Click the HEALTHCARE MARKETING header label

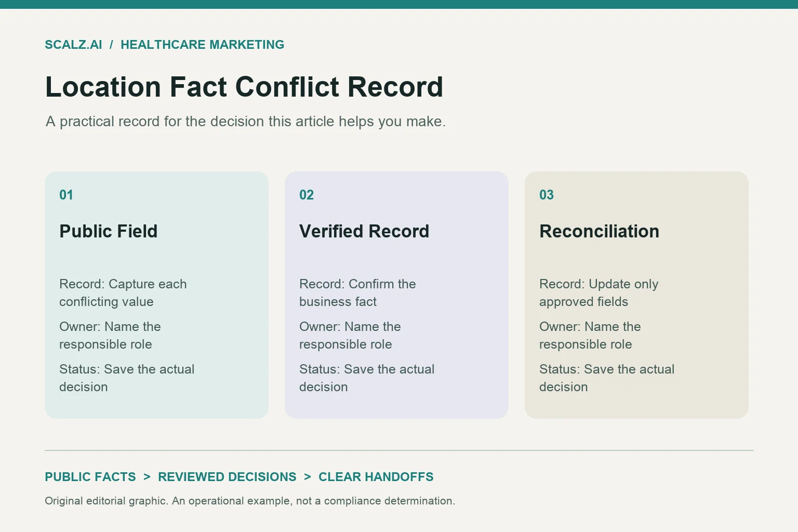pyautogui.click(x=202, y=45)
